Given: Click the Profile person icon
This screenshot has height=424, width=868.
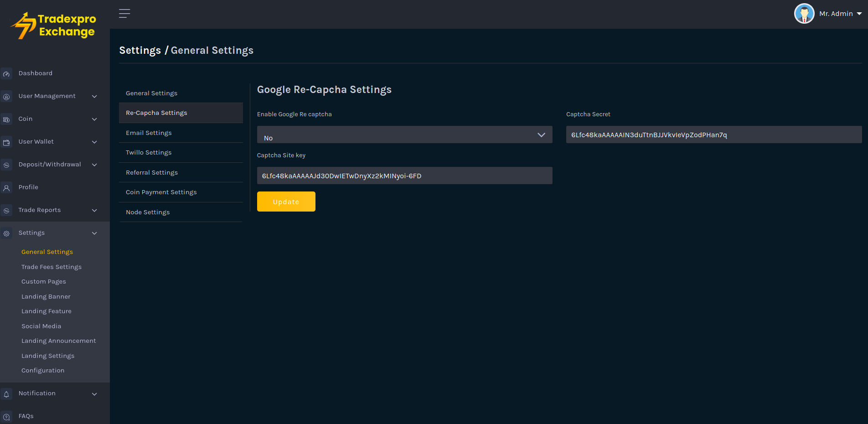Looking at the screenshot, I should [6, 188].
